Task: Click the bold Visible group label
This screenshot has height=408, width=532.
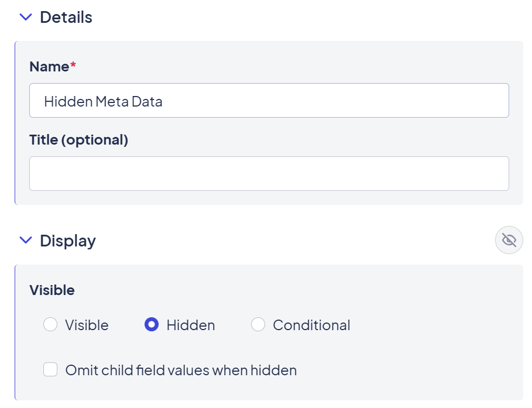Action: pos(52,290)
